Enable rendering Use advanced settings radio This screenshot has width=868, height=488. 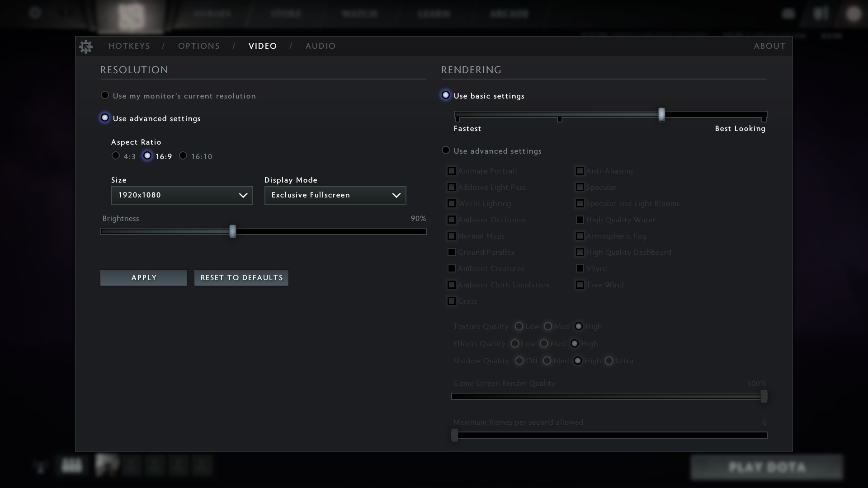446,150
